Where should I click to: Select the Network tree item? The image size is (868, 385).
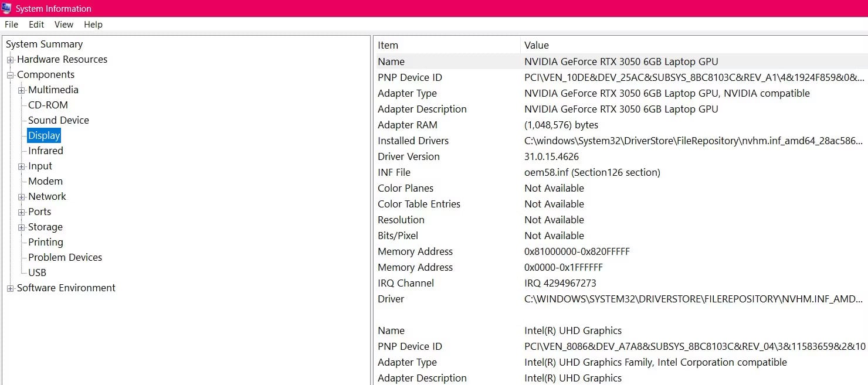click(x=47, y=196)
